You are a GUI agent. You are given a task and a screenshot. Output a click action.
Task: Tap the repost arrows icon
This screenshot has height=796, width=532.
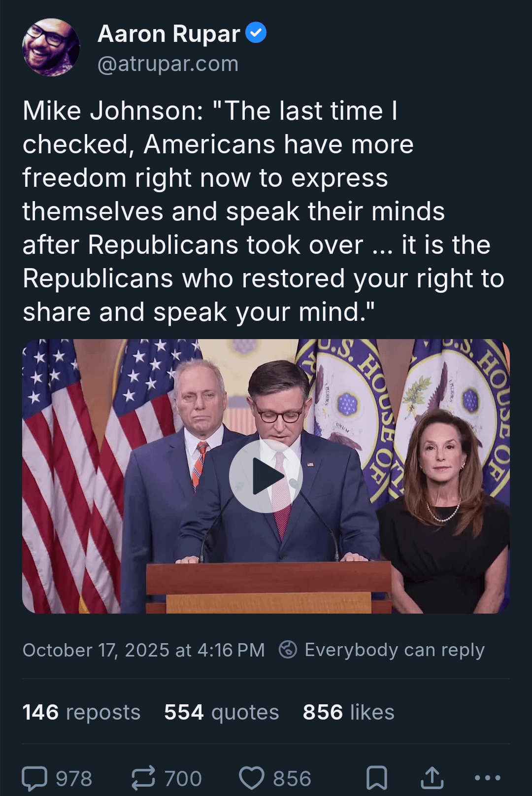coord(143,779)
